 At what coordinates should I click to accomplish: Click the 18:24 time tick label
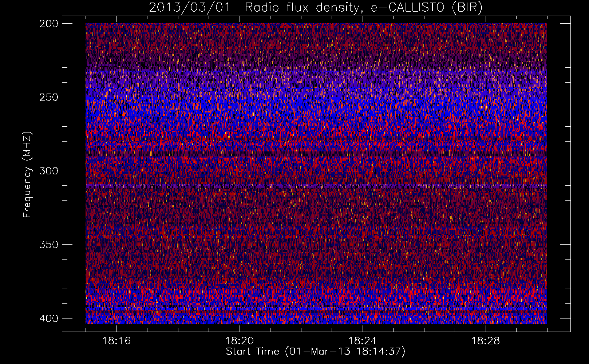(x=363, y=341)
